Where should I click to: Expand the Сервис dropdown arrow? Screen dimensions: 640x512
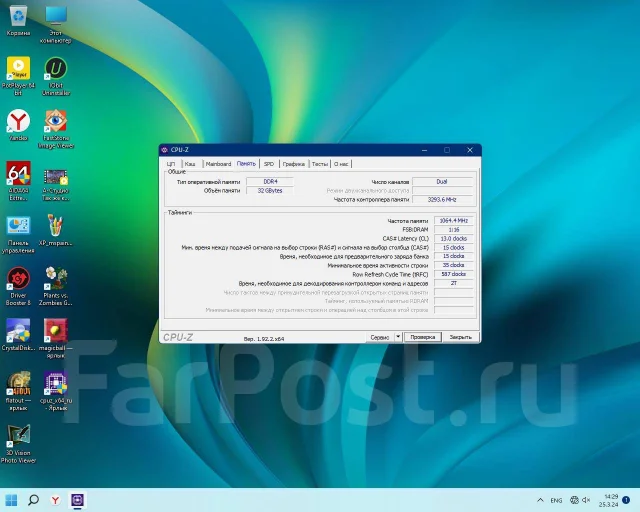point(398,337)
